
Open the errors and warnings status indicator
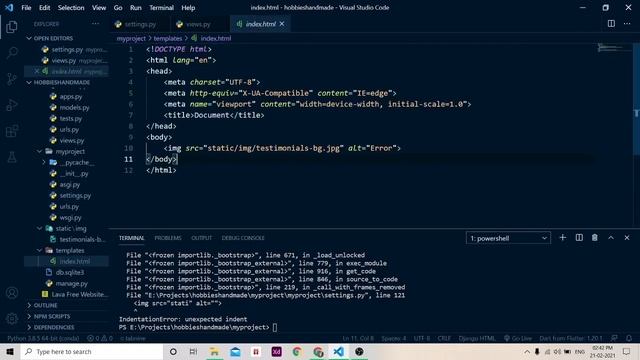pyautogui.click(x=100, y=338)
